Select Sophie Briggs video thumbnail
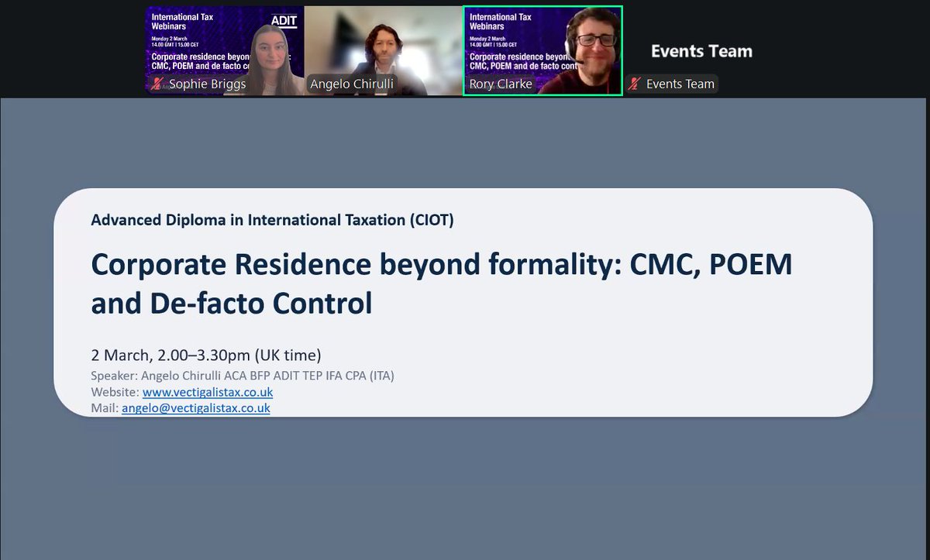Viewport: 930px width, 560px height. [225, 50]
